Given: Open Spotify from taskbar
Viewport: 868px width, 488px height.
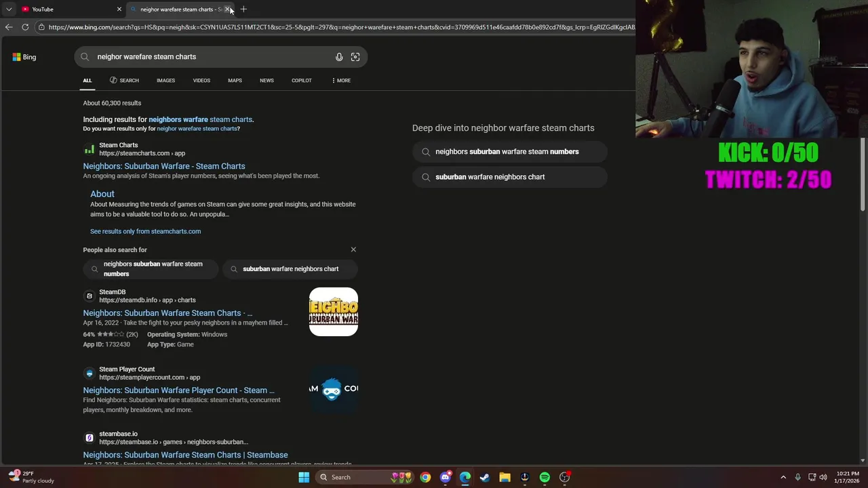Looking at the screenshot, I should point(545,477).
